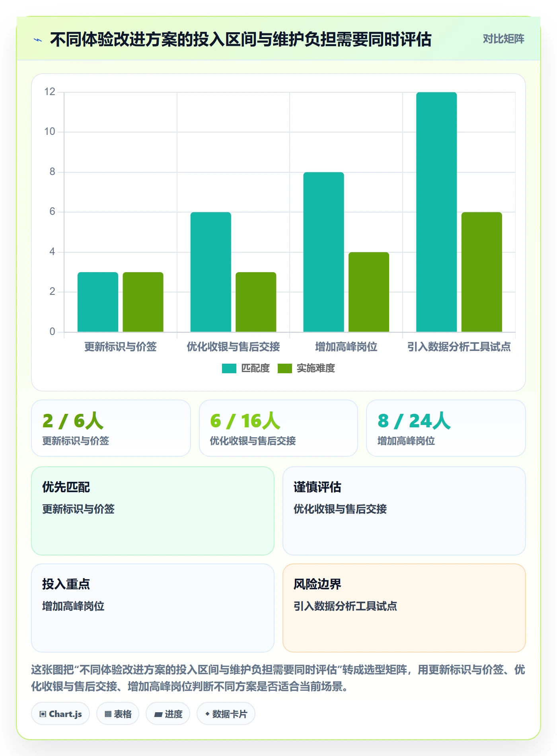Viewport: 557px width, 756px height.
Task: Click the x-axis label 更新标识与价签
Action: pos(121,347)
